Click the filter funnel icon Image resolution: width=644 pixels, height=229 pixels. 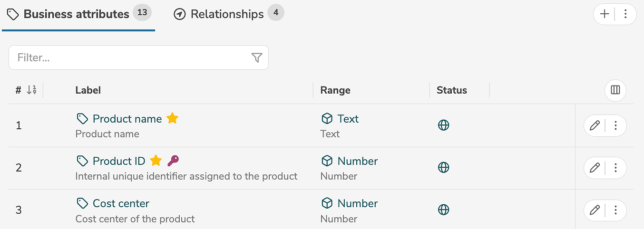257,57
